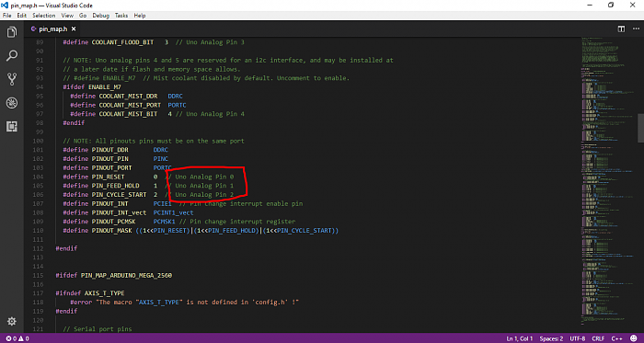644x343 pixels.
Task: Click COOLANT_MIST_PORT define text
Action: 131,105
